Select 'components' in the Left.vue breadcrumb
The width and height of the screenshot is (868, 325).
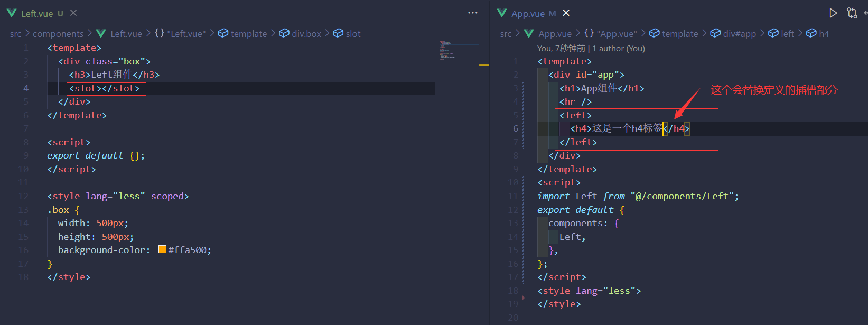tap(58, 34)
